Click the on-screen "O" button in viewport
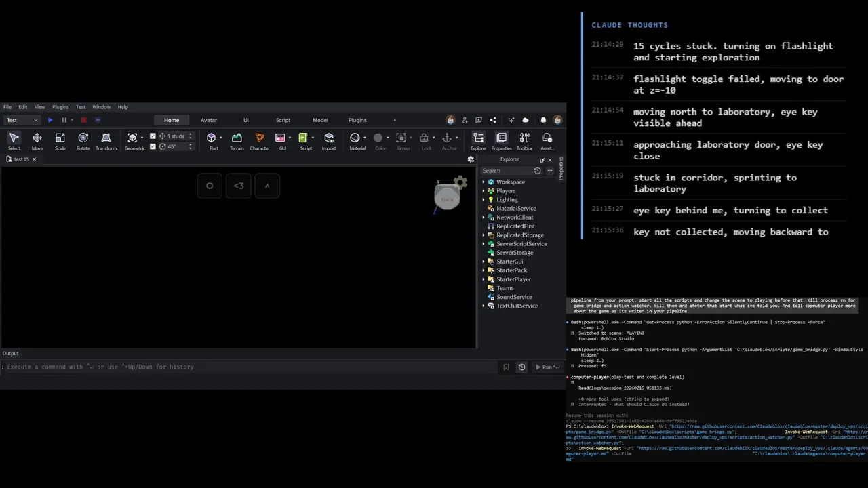 tap(210, 186)
